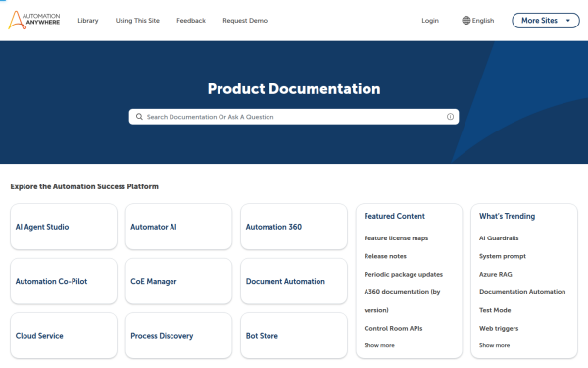
Task: Open the Request Demo link
Action: 245,21
